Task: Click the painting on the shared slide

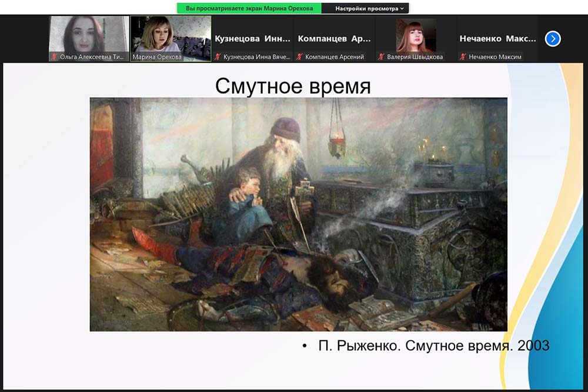Action: click(x=298, y=214)
